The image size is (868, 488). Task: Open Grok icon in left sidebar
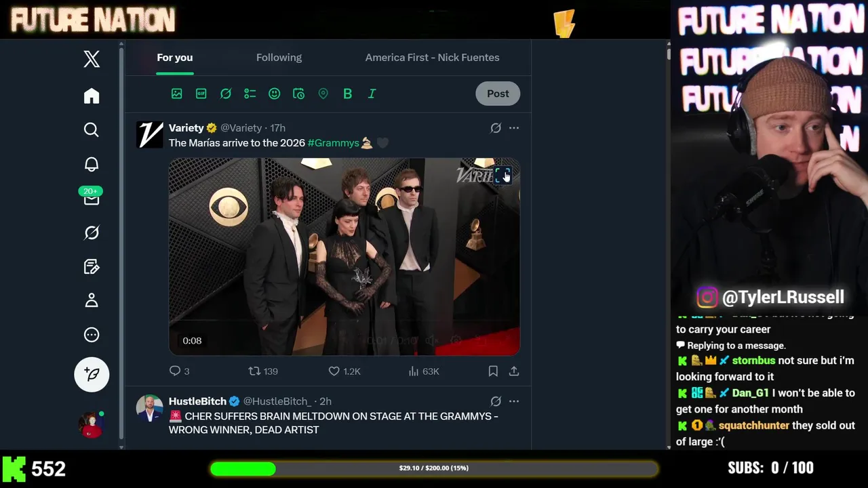click(x=92, y=232)
